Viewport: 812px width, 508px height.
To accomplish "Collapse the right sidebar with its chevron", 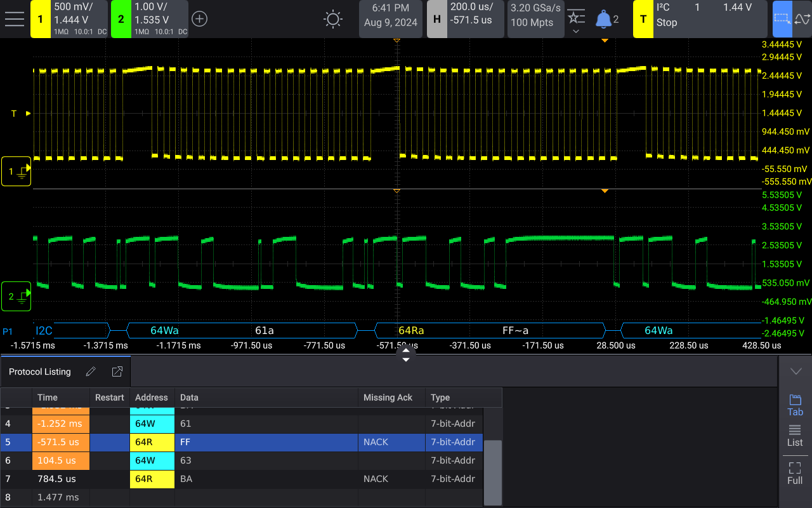I will [x=796, y=371].
